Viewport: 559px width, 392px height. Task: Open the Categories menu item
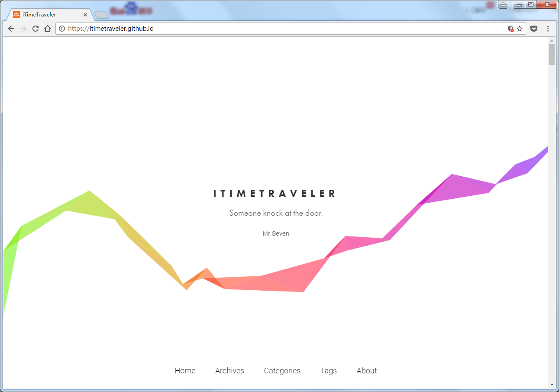coord(282,371)
